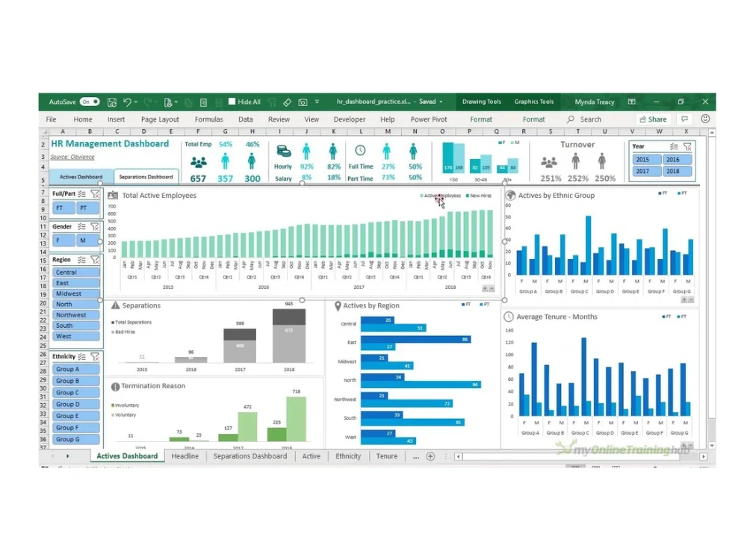The image size is (747, 560).
Task: Open the sheet tabs overflow ellipsis
Action: point(415,456)
